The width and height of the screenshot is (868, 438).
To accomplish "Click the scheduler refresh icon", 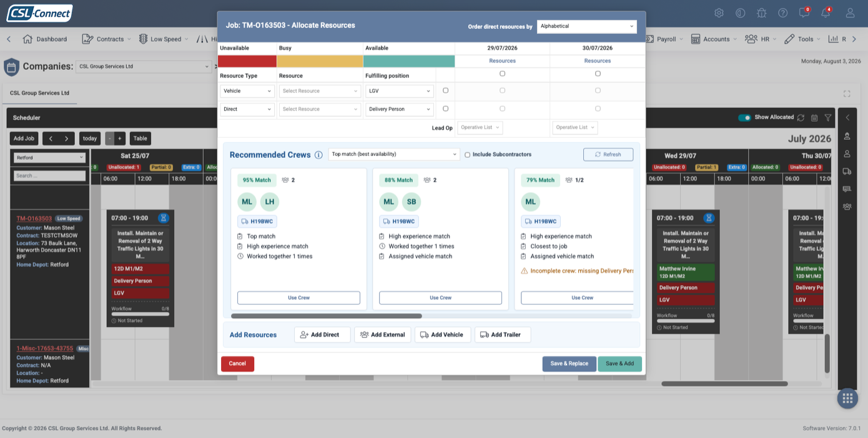I will [x=801, y=117].
